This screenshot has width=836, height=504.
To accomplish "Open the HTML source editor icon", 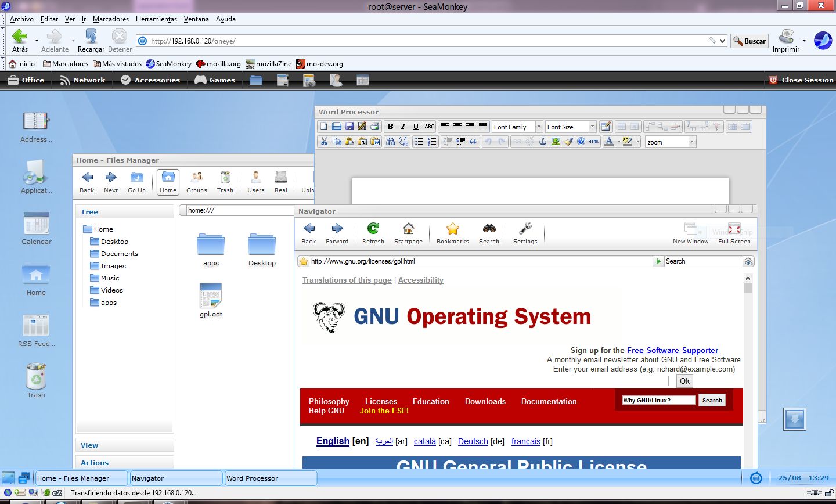I will tap(593, 141).
